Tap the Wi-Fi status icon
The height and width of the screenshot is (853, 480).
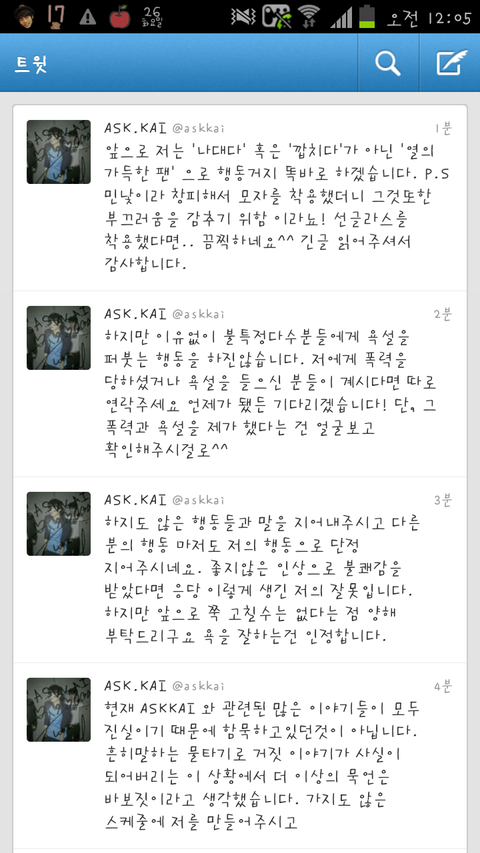pyautogui.click(x=309, y=16)
